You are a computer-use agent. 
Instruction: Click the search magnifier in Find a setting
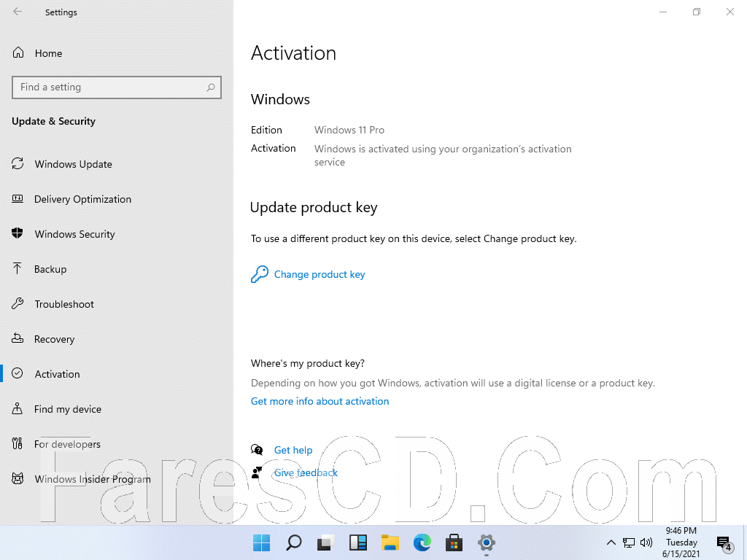point(211,87)
